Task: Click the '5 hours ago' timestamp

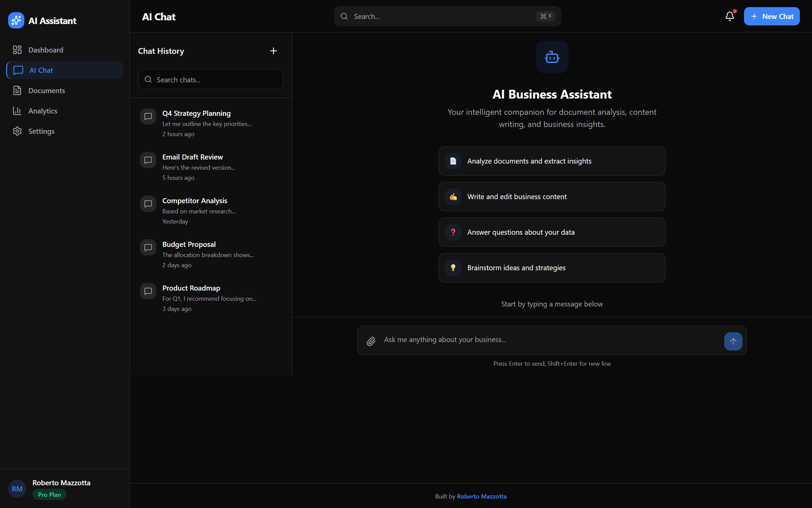Action: point(178,177)
